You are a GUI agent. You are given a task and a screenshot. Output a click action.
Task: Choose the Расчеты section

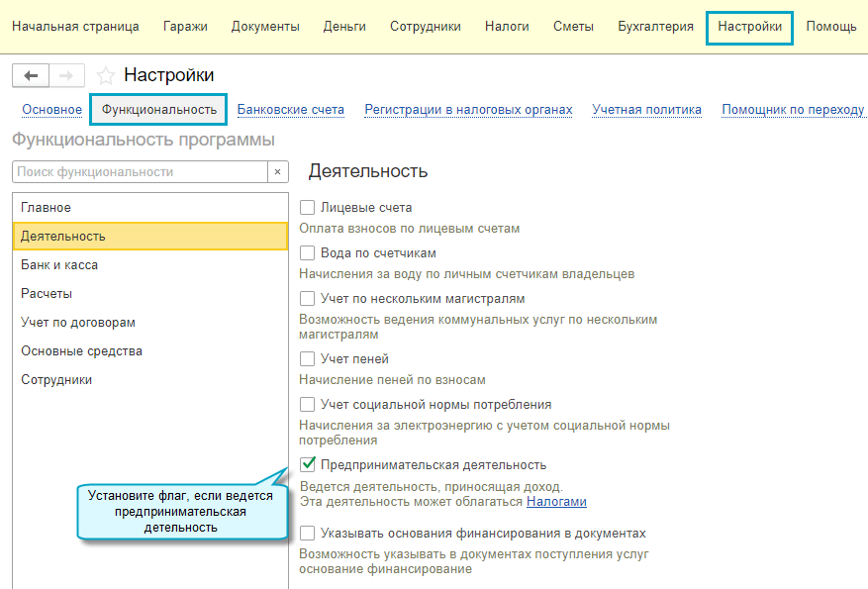click(150, 294)
